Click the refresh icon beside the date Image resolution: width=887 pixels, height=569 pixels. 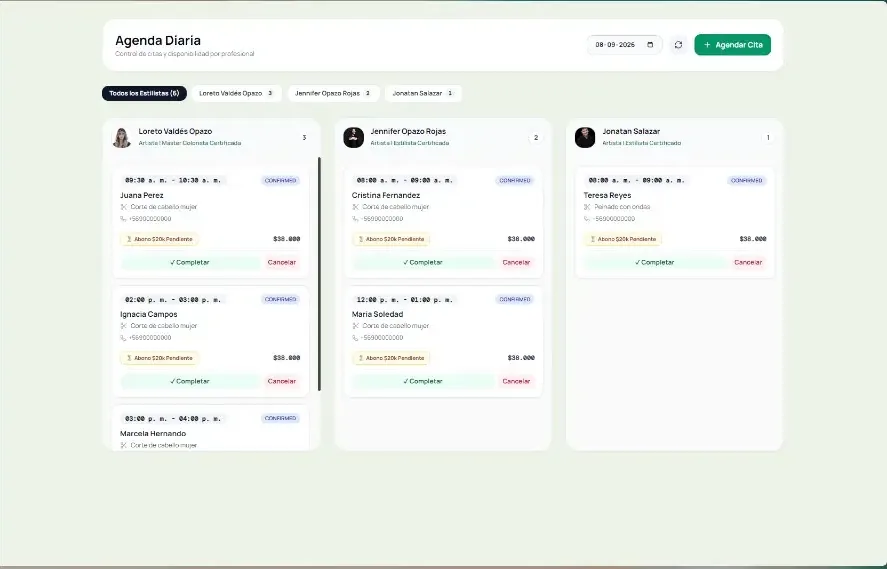(x=678, y=45)
